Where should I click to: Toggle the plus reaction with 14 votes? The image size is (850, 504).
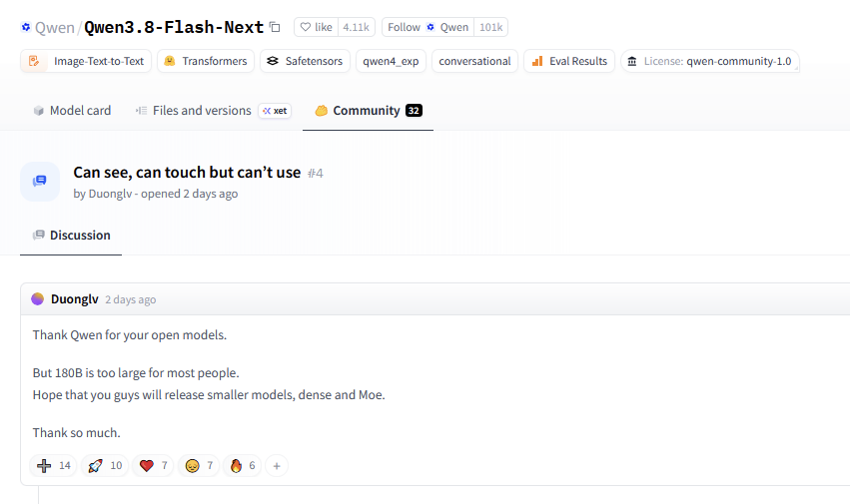(x=54, y=465)
